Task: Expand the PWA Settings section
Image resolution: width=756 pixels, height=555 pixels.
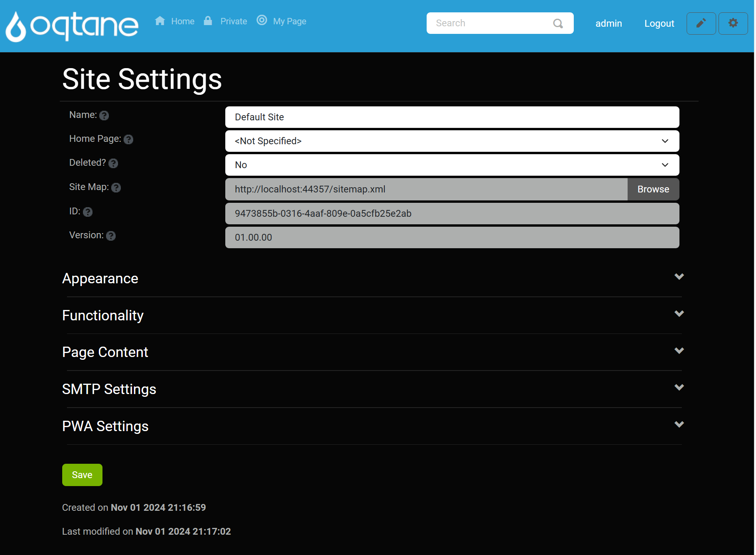Action: click(679, 424)
